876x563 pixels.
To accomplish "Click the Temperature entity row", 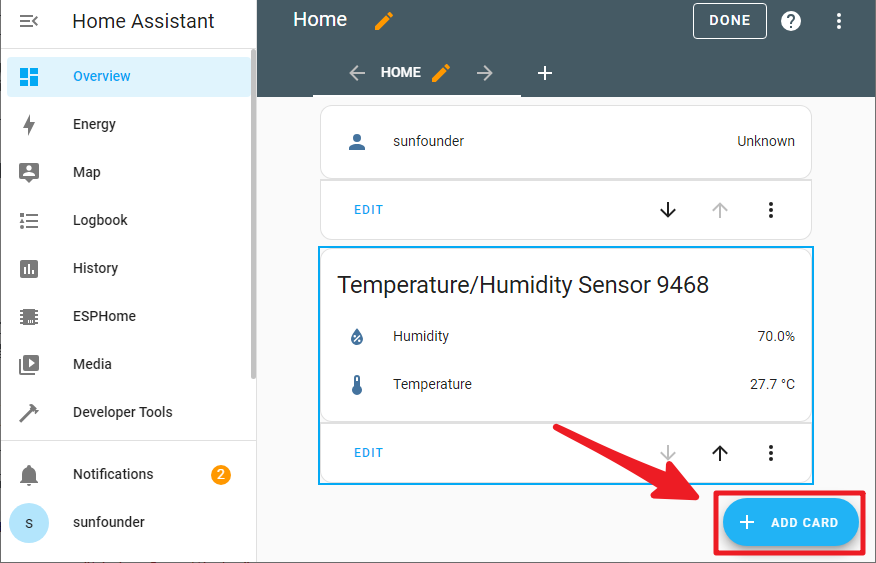I will tap(566, 384).
